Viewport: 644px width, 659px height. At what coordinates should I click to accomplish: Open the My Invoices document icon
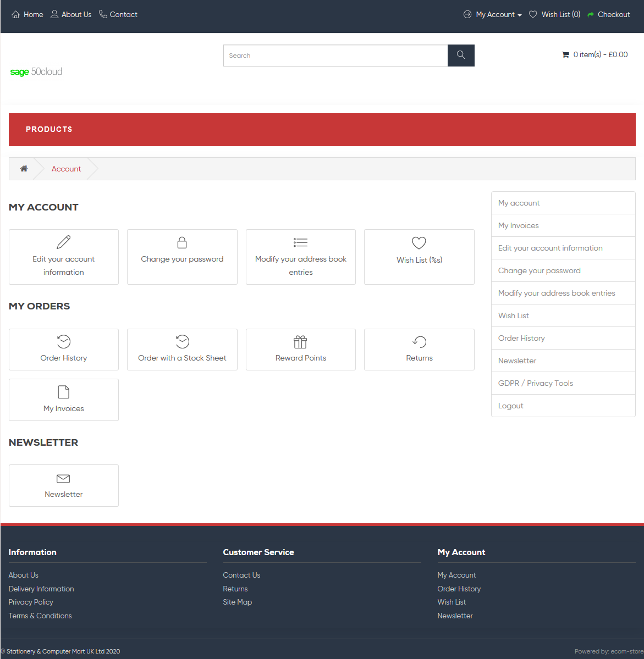click(64, 392)
